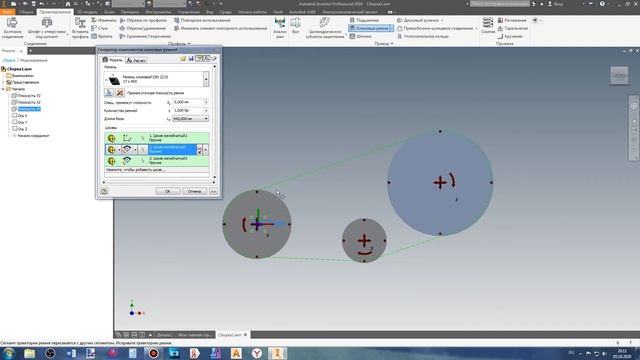
Task: Switch to the Calculation tab in the dialog
Action: pyautogui.click(x=136, y=60)
